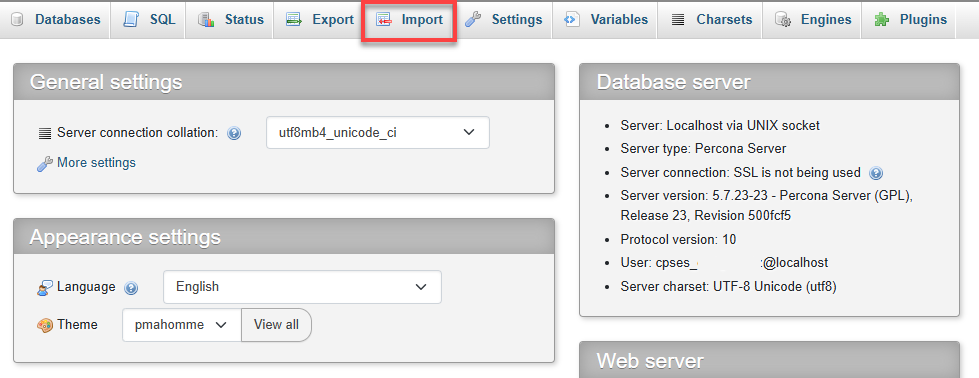The height and width of the screenshot is (378, 979).
Task: Click the Language person icon
Action: (44, 288)
